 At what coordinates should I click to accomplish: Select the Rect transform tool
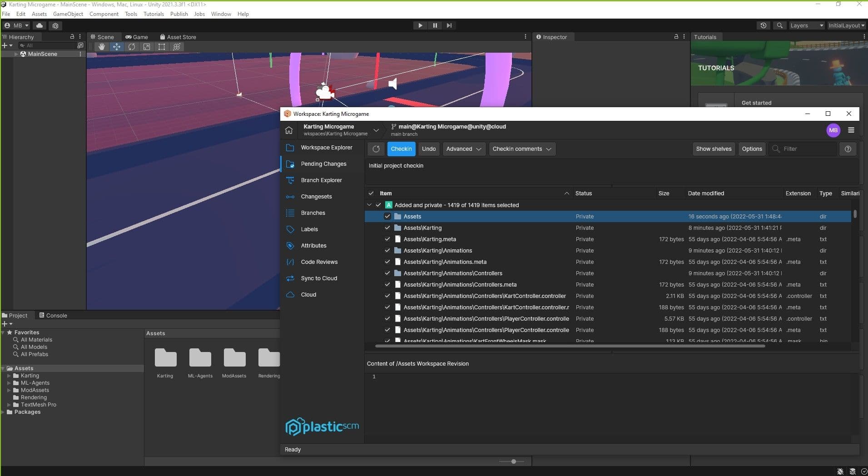coord(162,47)
